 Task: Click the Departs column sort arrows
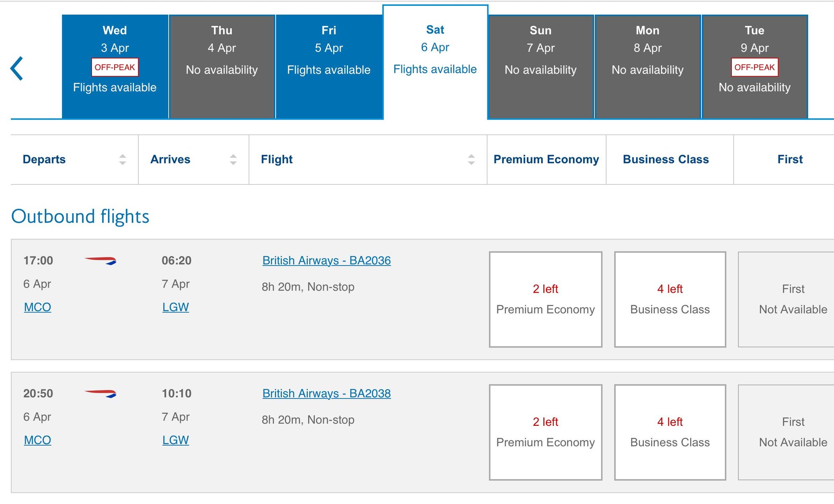123,159
